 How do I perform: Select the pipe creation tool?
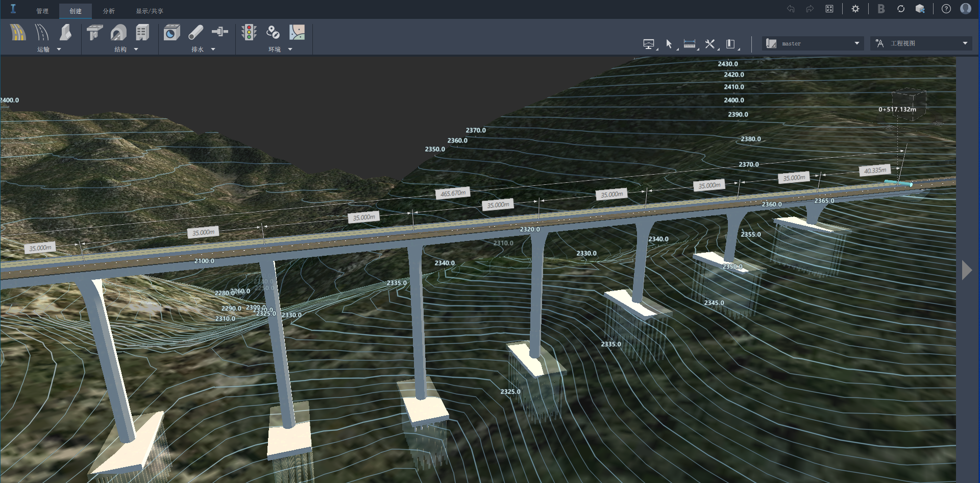196,33
